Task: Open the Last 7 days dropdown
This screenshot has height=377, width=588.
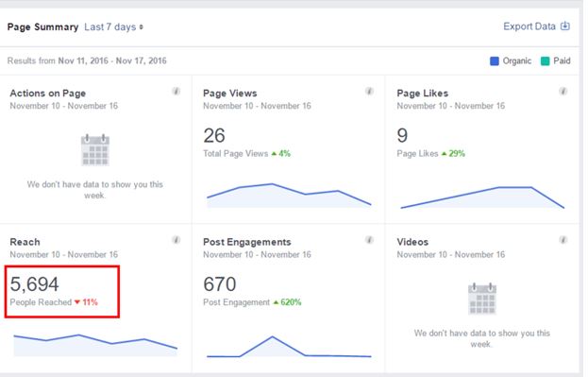Action: point(113,27)
